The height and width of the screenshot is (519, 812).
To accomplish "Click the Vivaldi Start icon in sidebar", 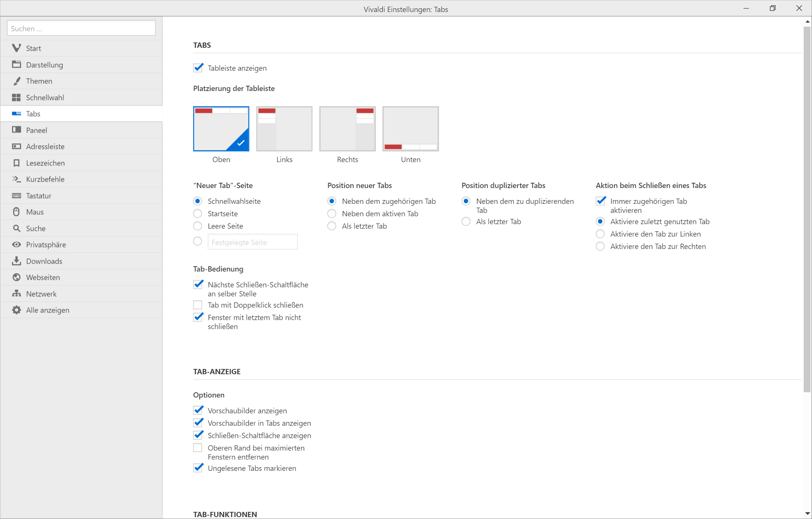I will pyautogui.click(x=16, y=48).
